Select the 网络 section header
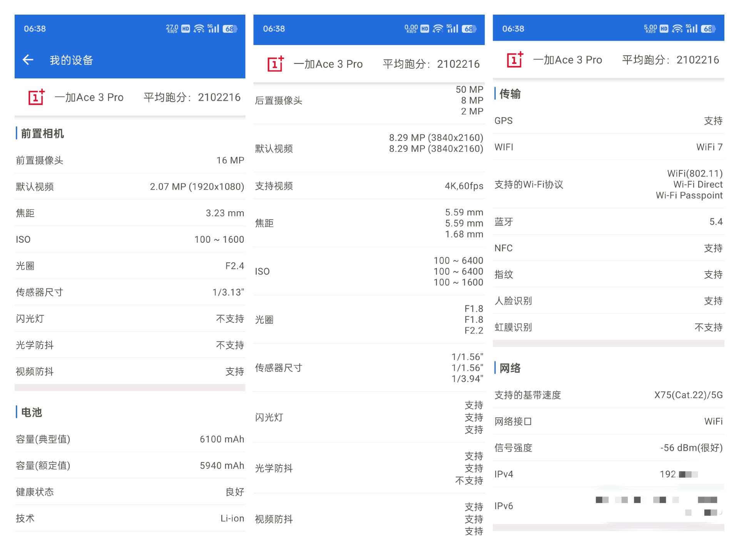This screenshot has width=739, height=560. pos(510,368)
